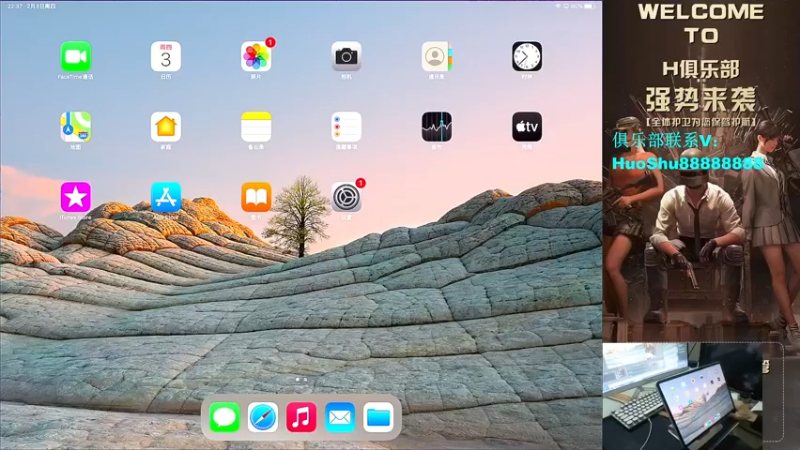The image size is (800, 450).
Task: Open the Stocks app
Action: click(437, 127)
